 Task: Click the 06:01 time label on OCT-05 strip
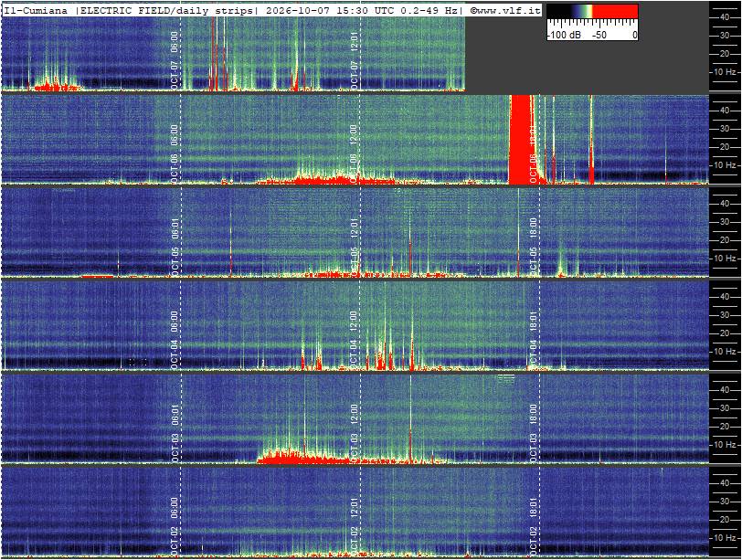[x=175, y=227]
